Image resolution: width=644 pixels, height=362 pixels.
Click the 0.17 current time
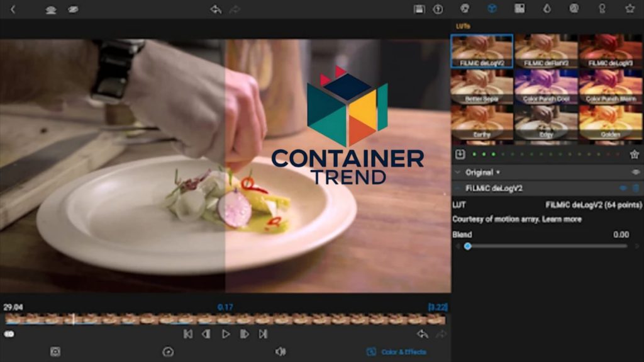pos(225,307)
